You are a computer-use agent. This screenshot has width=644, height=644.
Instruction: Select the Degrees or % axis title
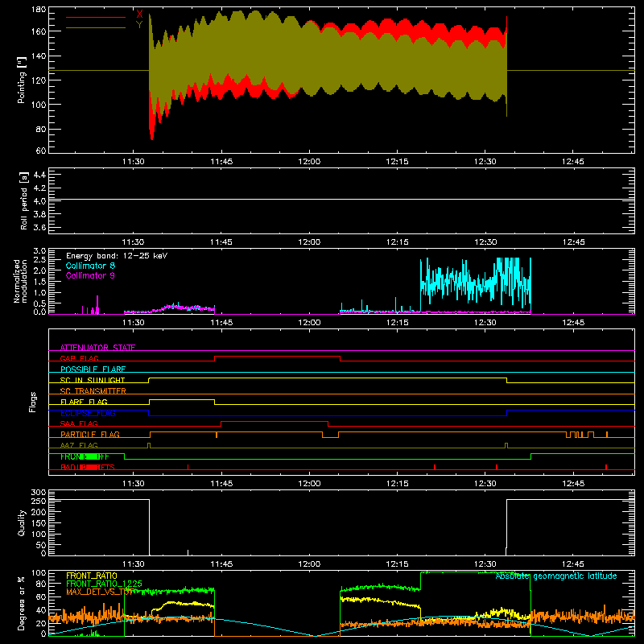click(x=22, y=603)
